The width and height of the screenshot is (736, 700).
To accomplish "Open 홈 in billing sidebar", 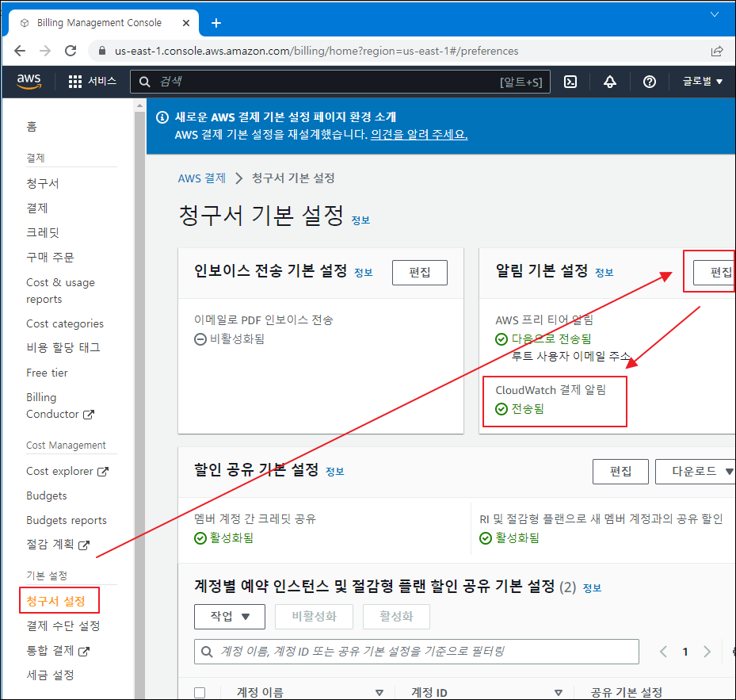I will click(x=32, y=126).
